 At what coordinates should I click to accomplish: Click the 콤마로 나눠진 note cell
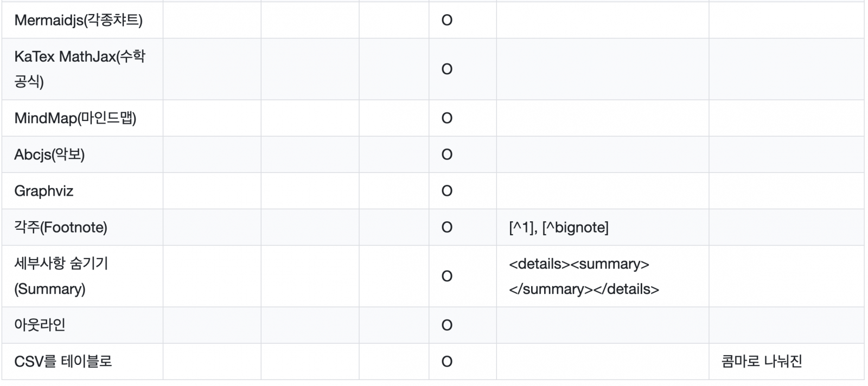click(x=762, y=361)
